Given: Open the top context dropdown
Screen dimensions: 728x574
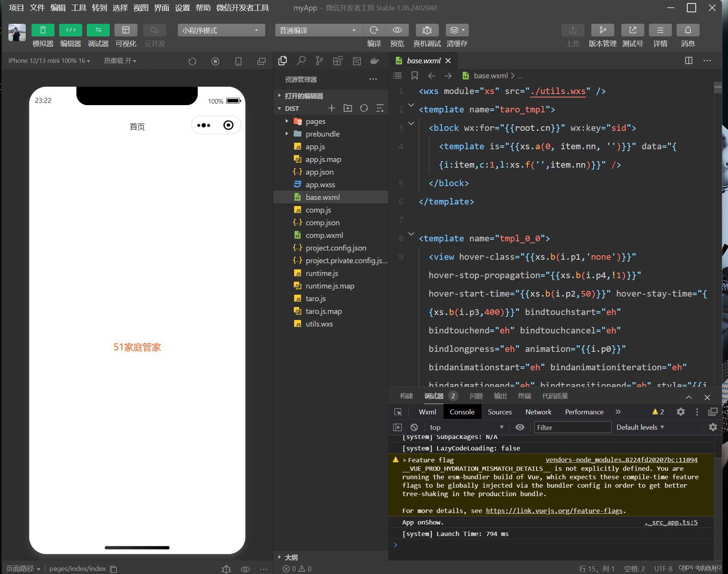Looking at the screenshot, I should [x=466, y=427].
